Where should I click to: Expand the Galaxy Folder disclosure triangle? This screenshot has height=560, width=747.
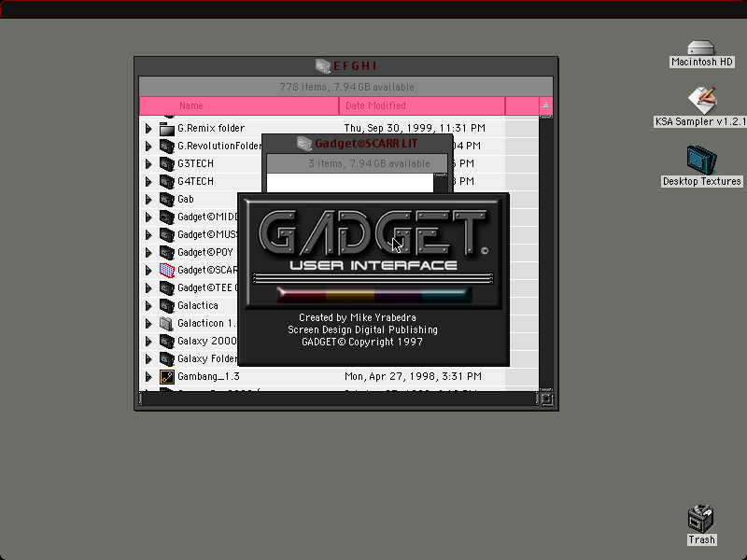coord(148,358)
